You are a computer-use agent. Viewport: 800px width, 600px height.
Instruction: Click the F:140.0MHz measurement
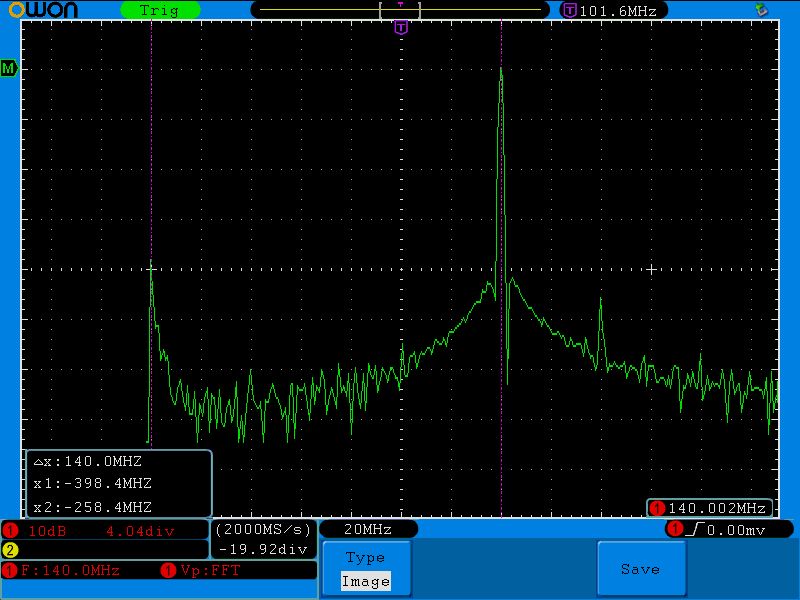coord(70,570)
